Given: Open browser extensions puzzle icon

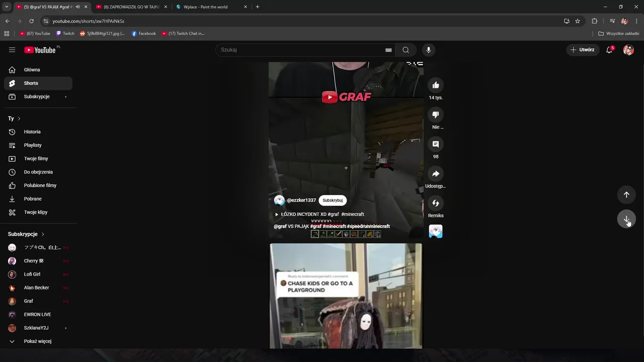Looking at the screenshot, I should (x=594, y=21).
